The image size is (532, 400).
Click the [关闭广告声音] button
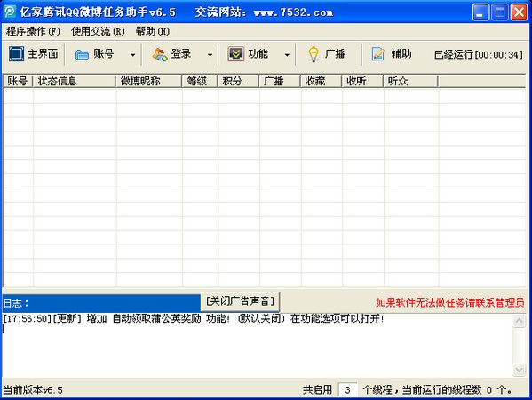240,301
